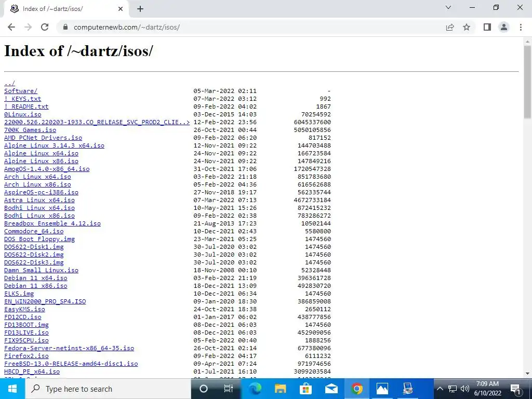Download Fedora-Server-netinst-x86_64-35.iso

pos(69,349)
